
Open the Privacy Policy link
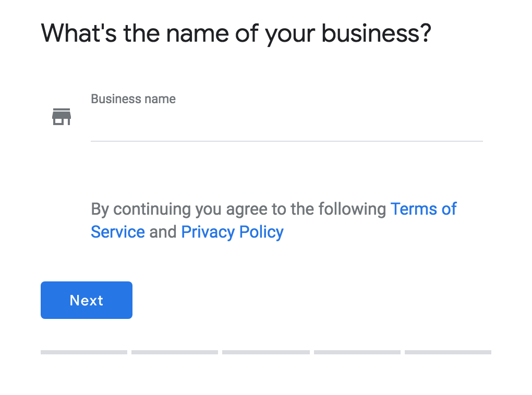pos(233,232)
